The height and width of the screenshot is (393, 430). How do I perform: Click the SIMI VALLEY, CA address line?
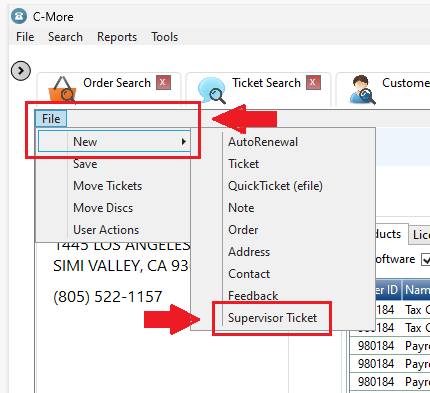121,266
